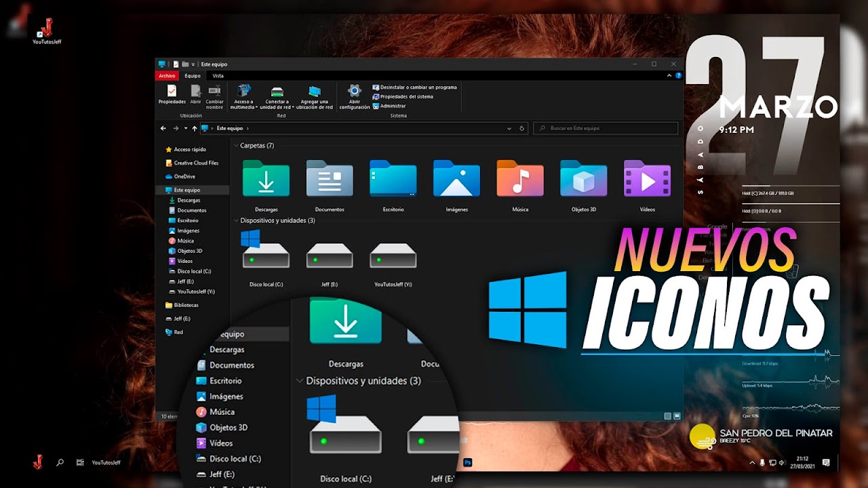This screenshot has height=488, width=868.
Task: Open the notification center icon in taskbar
Action: (826, 462)
